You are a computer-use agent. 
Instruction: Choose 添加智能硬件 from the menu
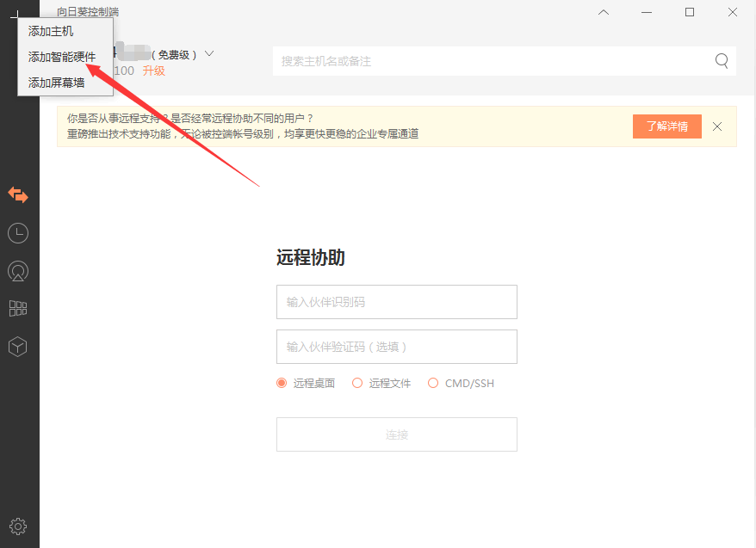pyautogui.click(x=65, y=57)
